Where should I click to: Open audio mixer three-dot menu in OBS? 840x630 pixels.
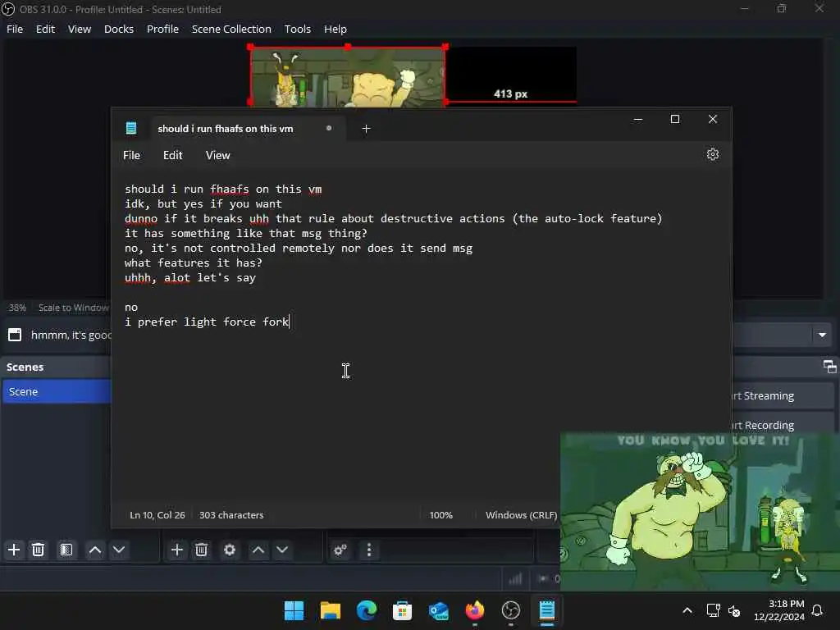coord(369,550)
